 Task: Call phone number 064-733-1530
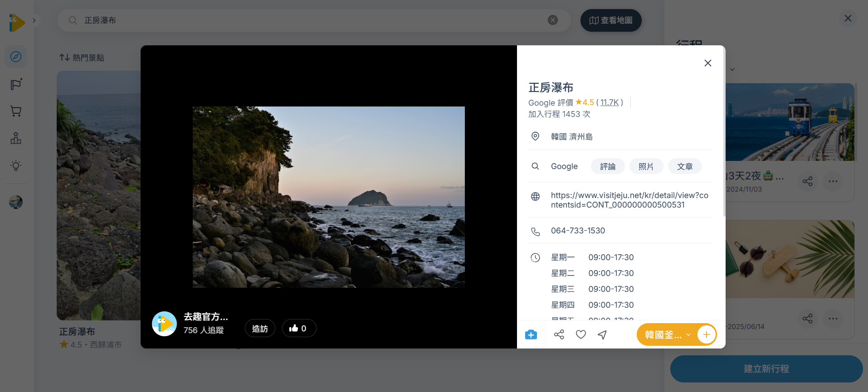(x=578, y=231)
